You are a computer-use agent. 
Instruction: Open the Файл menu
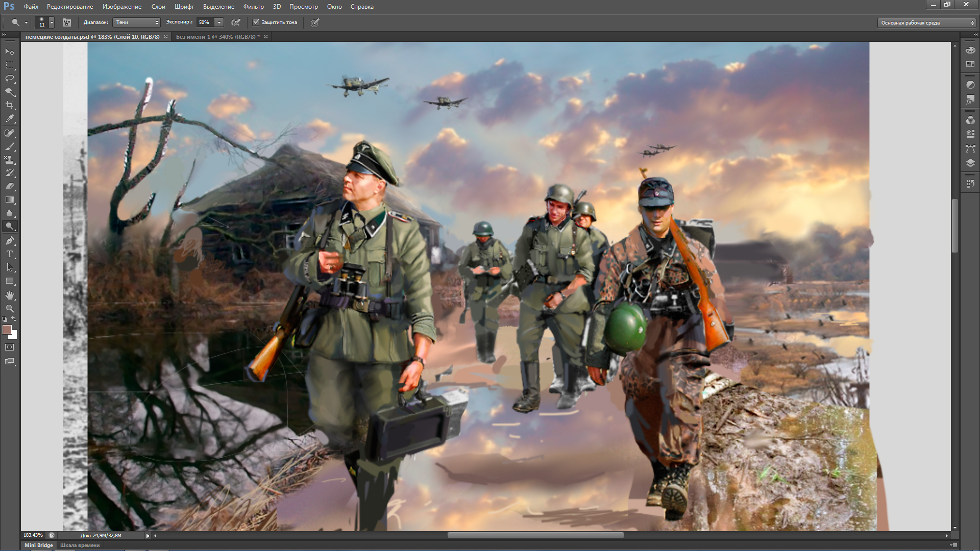click(31, 7)
